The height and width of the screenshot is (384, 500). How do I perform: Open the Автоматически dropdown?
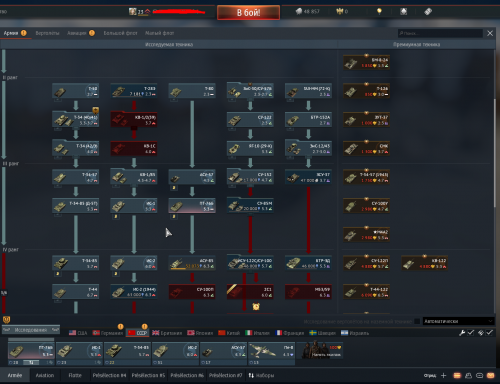click(x=458, y=321)
